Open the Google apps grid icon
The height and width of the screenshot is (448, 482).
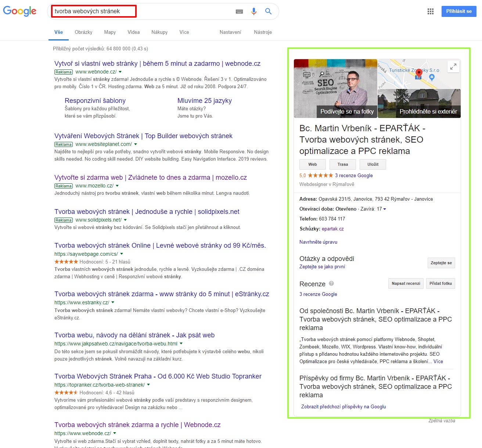pyautogui.click(x=431, y=11)
